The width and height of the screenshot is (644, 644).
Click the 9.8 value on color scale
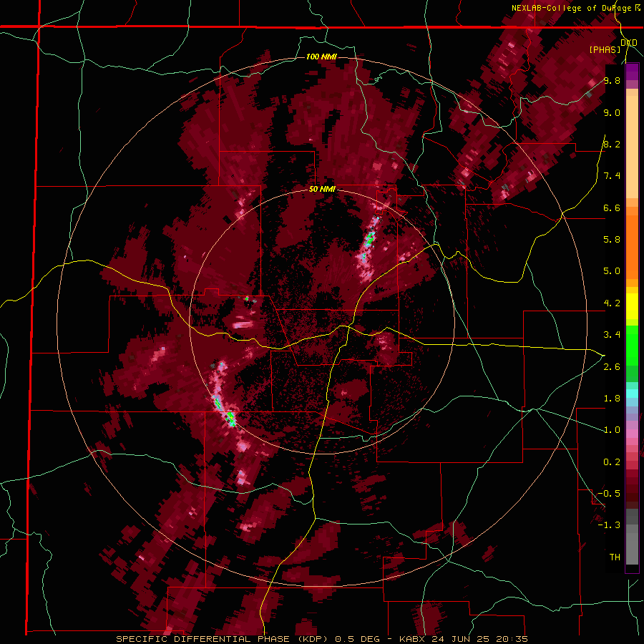pyautogui.click(x=612, y=80)
